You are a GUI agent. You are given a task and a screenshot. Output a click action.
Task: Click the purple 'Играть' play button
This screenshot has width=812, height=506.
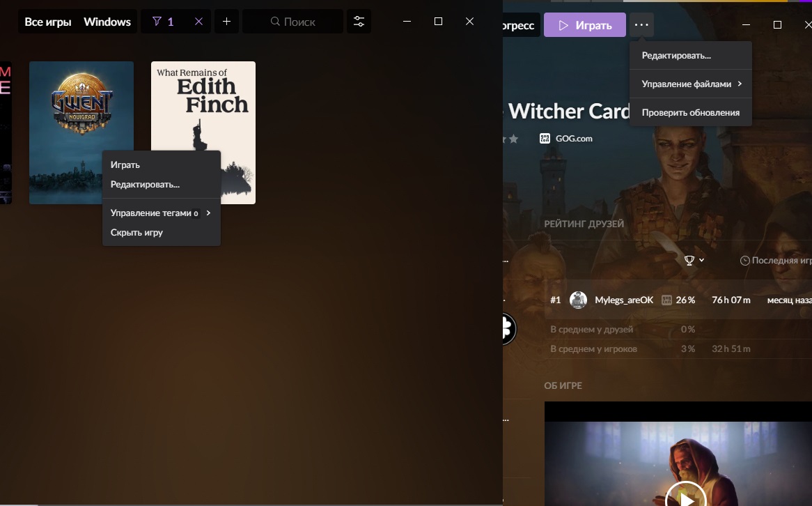(x=585, y=25)
